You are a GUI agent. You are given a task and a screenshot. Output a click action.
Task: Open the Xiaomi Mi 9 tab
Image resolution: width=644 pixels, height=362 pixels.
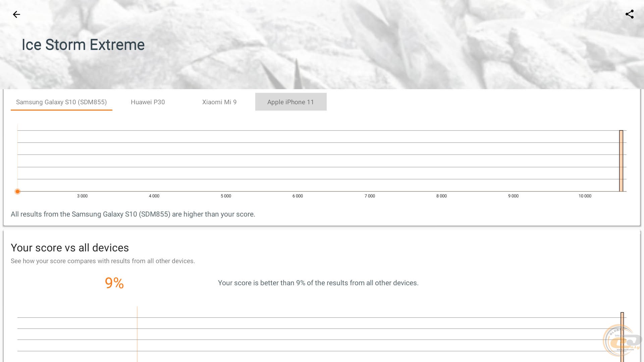point(219,102)
